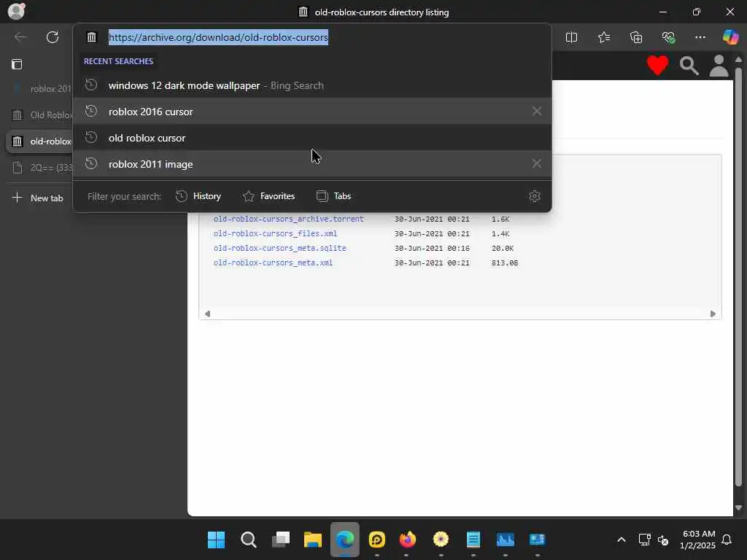Open Firefox from the taskbar
Screen dimensions: 747x560
point(408,540)
